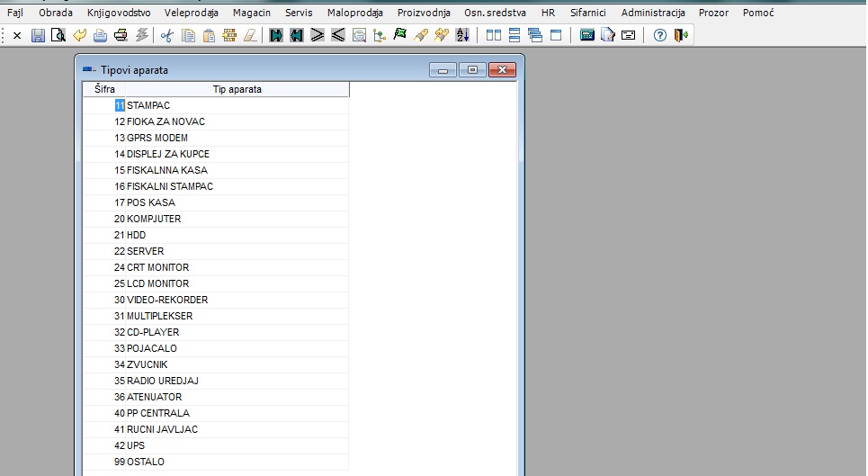Click the Šifra column header

[104, 89]
